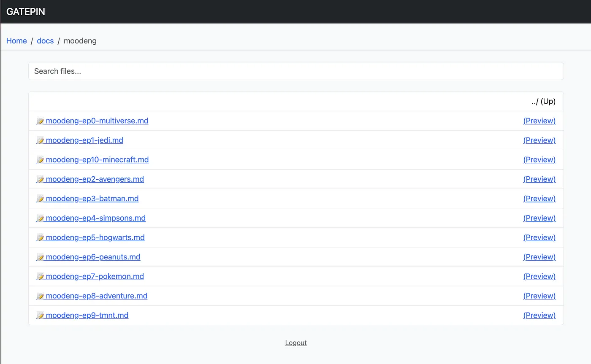This screenshot has width=591, height=364.
Task: Open moodeng-ep2-avengers.md file
Action: tap(95, 179)
